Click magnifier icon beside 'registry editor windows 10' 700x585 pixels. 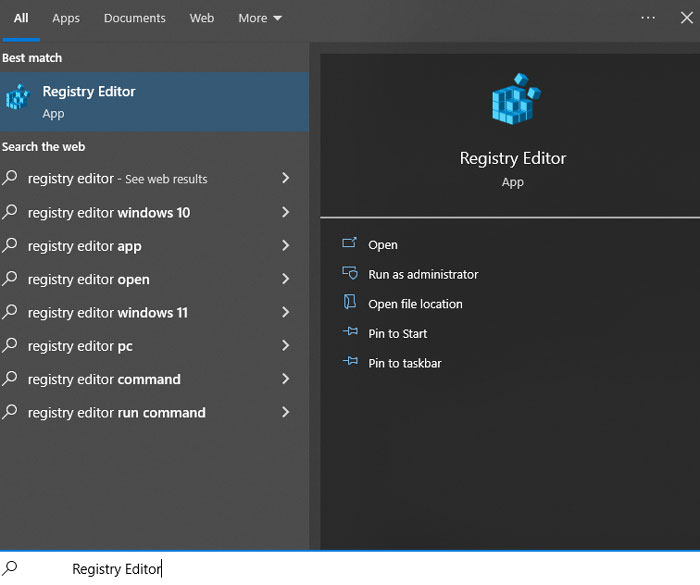click(x=9, y=212)
